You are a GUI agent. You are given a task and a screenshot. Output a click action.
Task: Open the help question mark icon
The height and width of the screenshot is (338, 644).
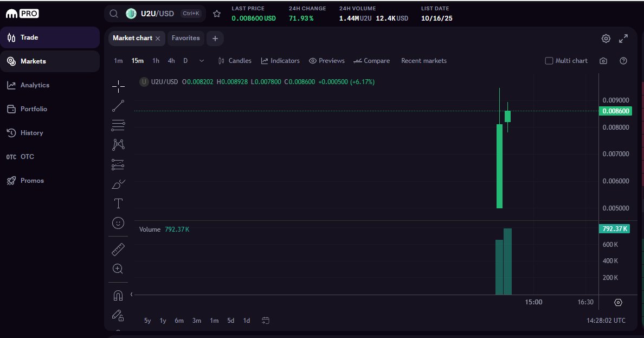tap(623, 61)
